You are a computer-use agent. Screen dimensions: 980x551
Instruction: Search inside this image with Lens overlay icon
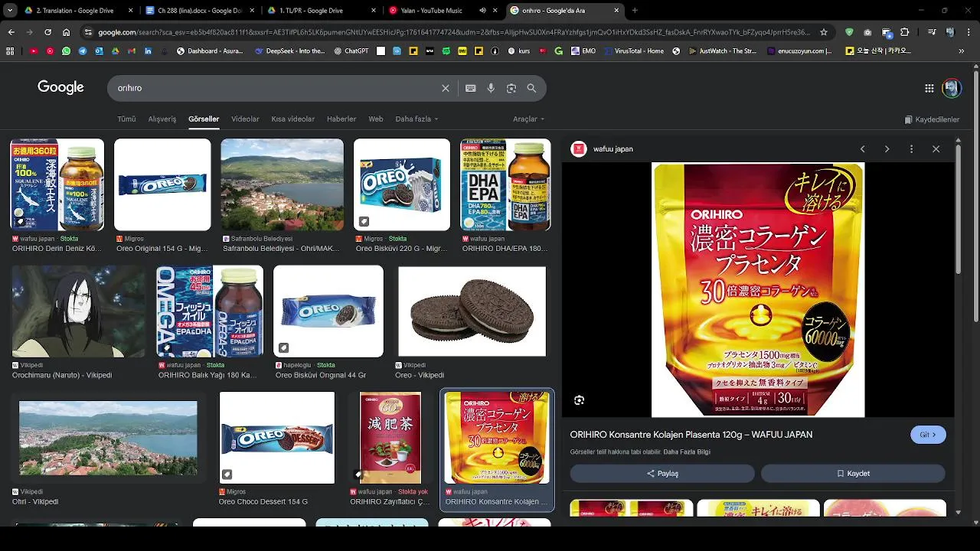click(580, 400)
